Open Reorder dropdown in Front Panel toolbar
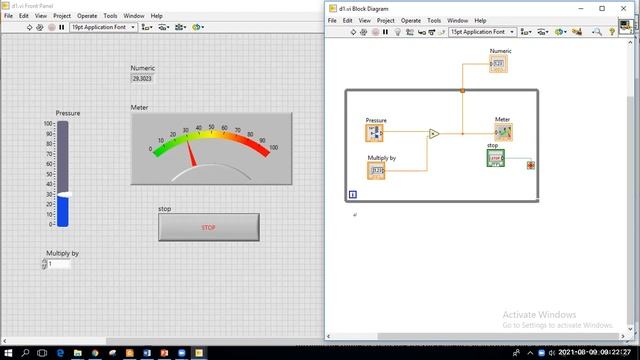This screenshot has width=640, height=360. (x=198, y=27)
